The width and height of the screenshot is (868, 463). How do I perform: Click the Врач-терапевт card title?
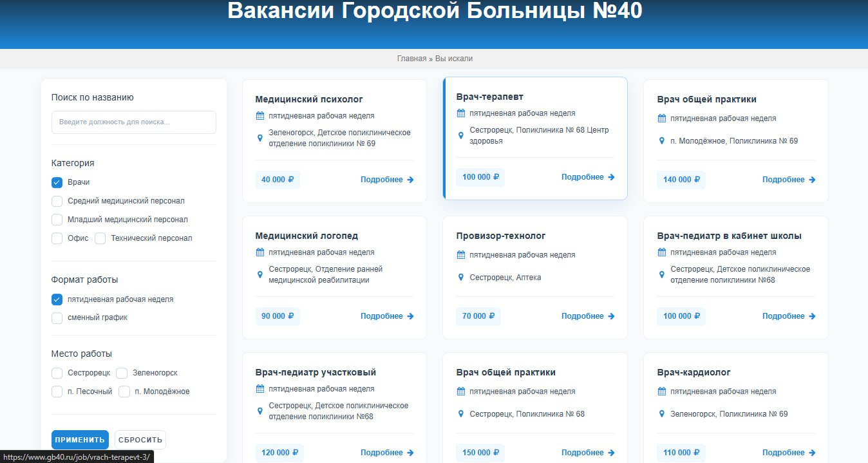click(x=490, y=97)
